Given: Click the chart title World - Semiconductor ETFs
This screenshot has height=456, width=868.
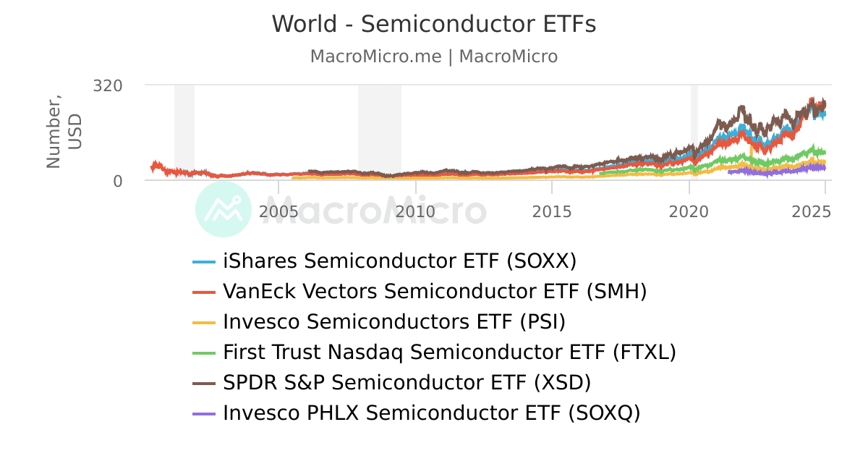Looking at the screenshot, I should pyautogui.click(x=434, y=24).
